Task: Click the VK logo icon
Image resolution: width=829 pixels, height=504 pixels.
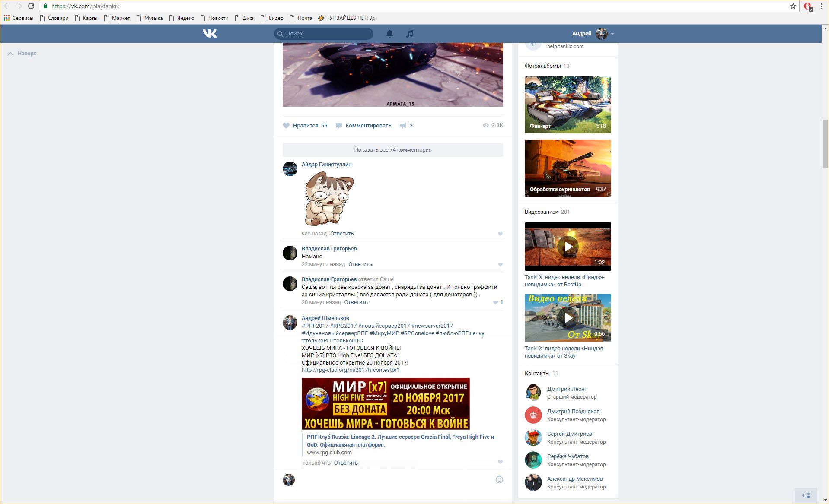Action: pyautogui.click(x=210, y=33)
